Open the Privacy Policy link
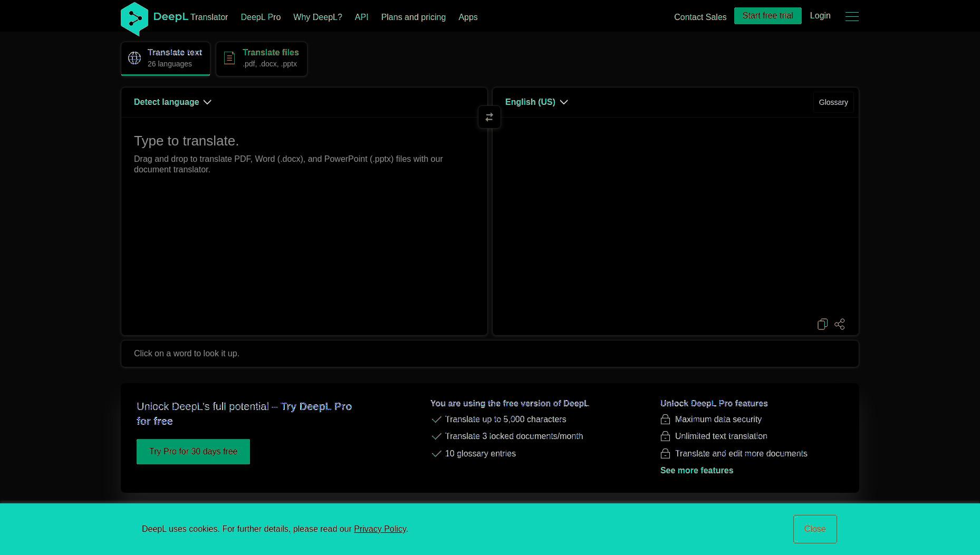The image size is (980, 555). (380, 529)
